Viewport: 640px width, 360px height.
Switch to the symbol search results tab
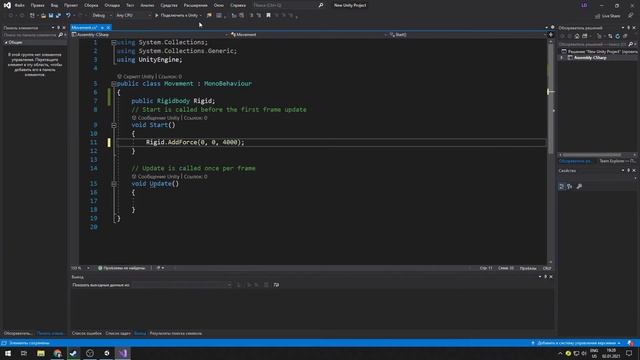(x=176, y=333)
